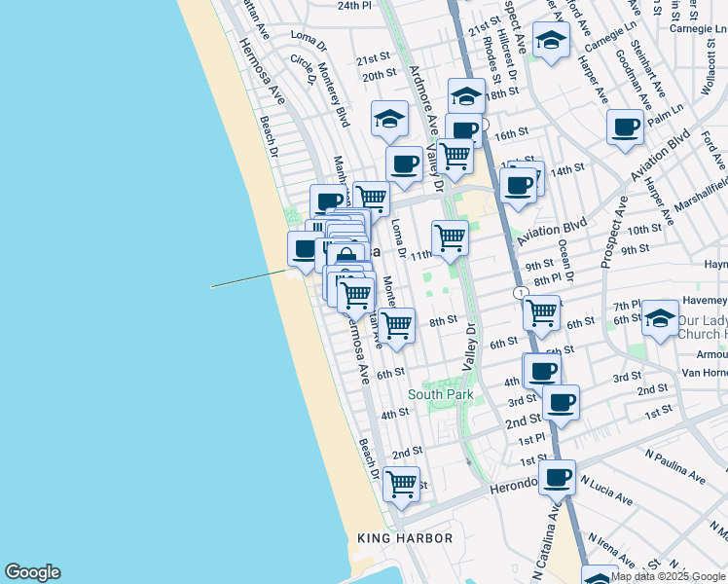The height and width of the screenshot is (584, 728).
Task: Select the shopping cart marker above Loma Dr label
Action: (x=373, y=198)
